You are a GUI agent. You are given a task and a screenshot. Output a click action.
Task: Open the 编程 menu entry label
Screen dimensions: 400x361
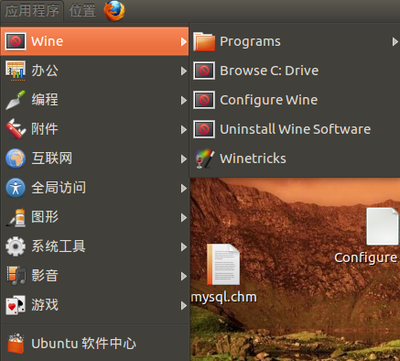click(45, 100)
